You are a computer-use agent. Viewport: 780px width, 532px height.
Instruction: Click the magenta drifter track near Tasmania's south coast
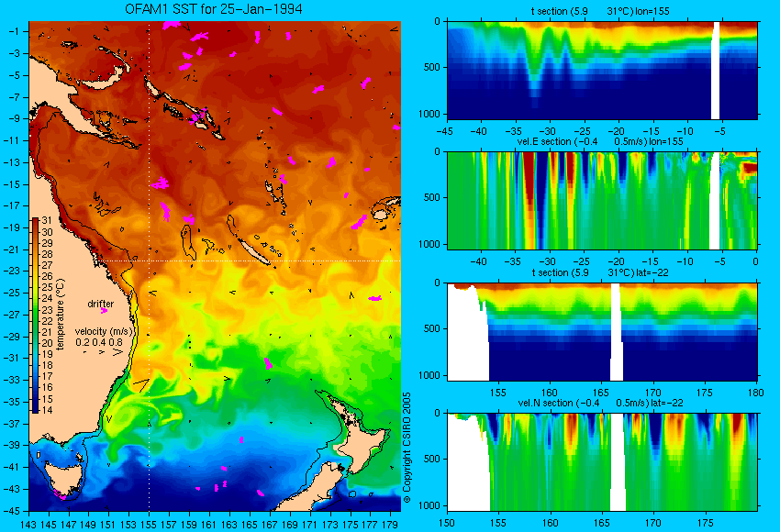pyautogui.click(x=60, y=494)
